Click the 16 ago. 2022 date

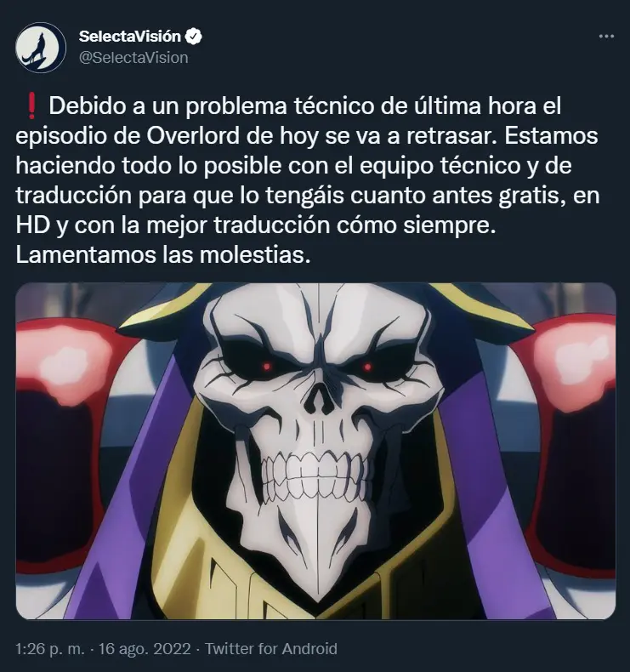(x=145, y=648)
